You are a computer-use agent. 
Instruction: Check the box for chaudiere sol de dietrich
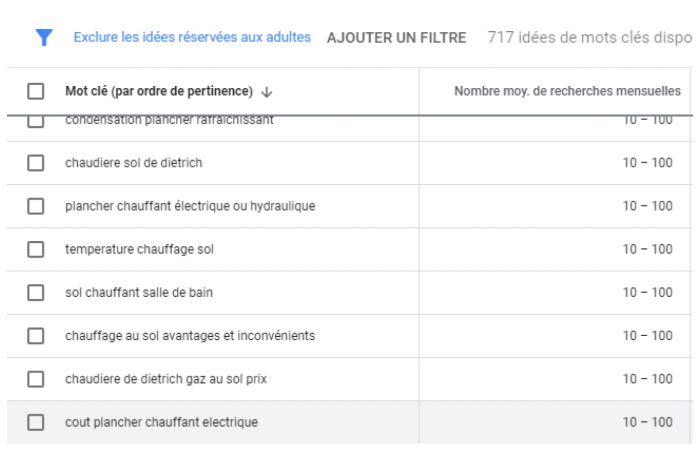pyautogui.click(x=36, y=163)
